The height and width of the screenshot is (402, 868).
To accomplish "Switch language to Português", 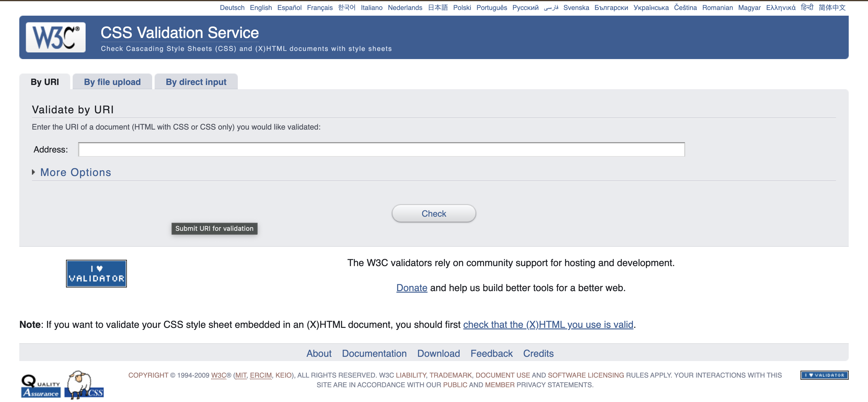I will pos(492,8).
